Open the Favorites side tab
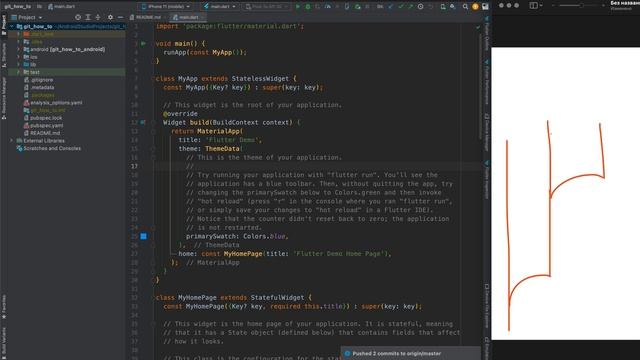Screen dimensions: 640x360 tap(4, 307)
